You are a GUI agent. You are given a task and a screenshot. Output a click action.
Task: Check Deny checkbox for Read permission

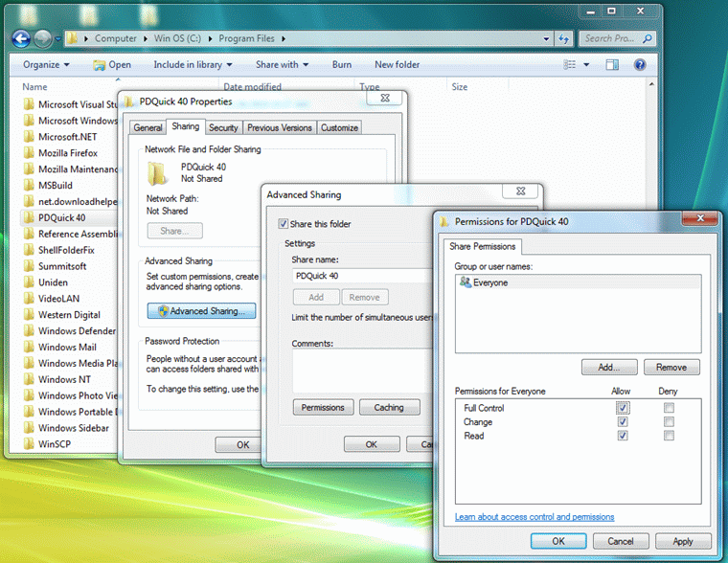click(x=669, y=436)
